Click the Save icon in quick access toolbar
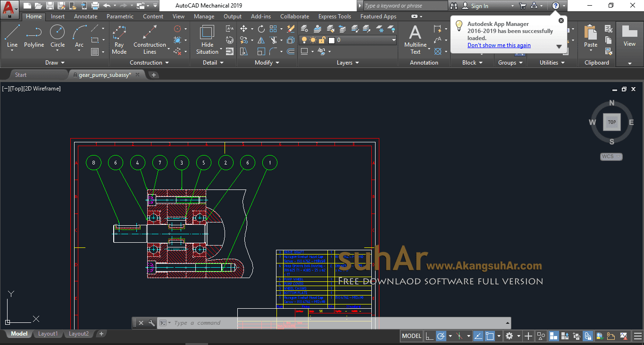The height and width of the screenshot is (345, 644). click(x=50, y=6)
